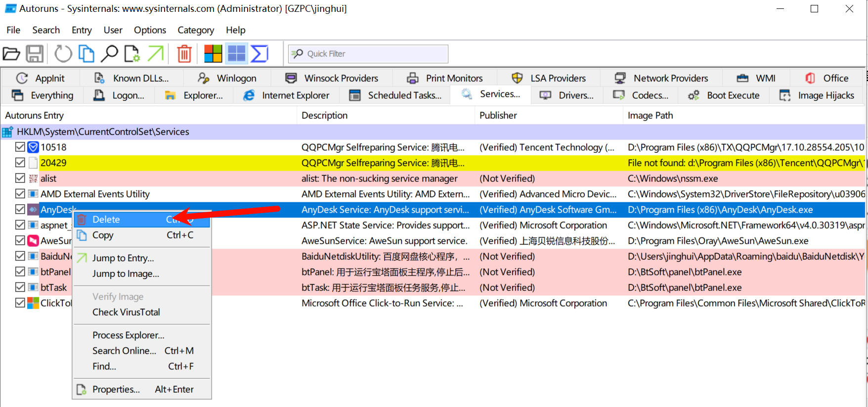868x407 pixels.
Task: Sort by the Publisher column header
Action: click(x=498, y=115)
